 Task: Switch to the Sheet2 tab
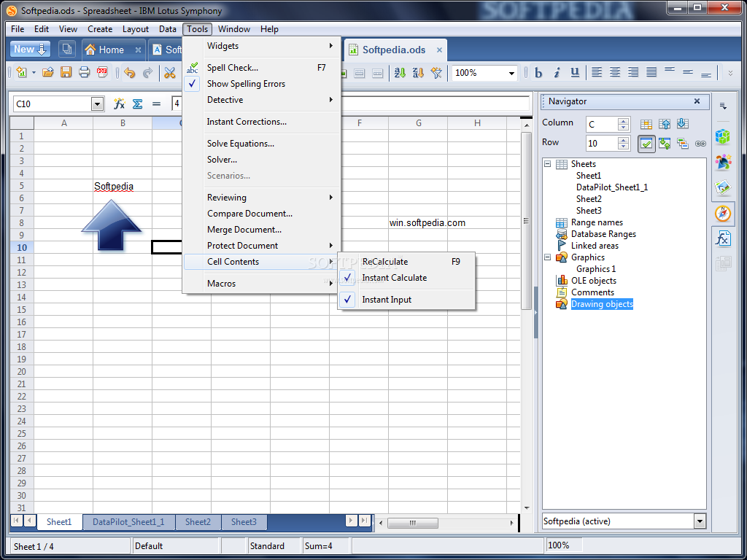coord(198,522)
